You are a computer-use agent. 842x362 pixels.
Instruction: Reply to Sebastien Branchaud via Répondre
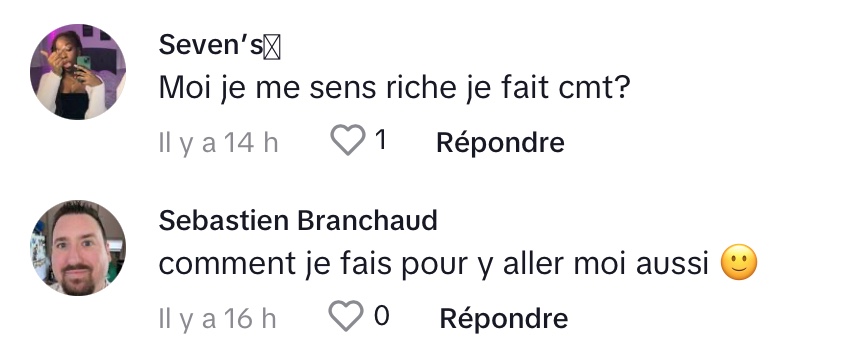504,318
